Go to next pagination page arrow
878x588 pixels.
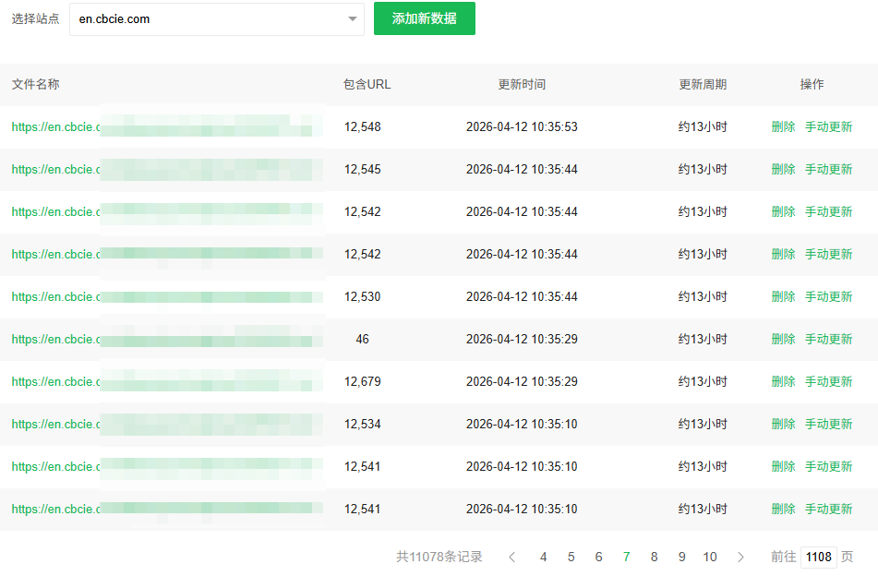740,558
